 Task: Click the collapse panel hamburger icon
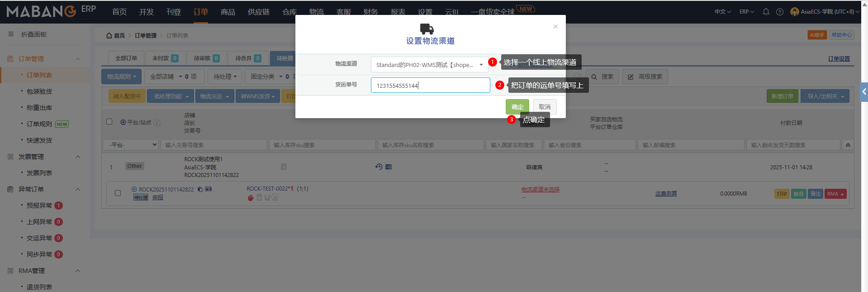click(x=11, y=34)
